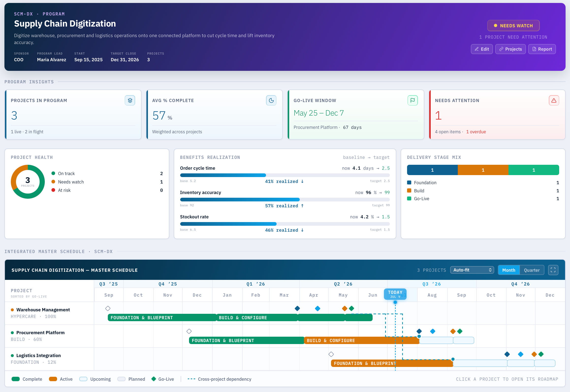This screenshot has height=392, width=570.
Task: Open the program Report
Action: pyautogui.click(x=542, y=49)
